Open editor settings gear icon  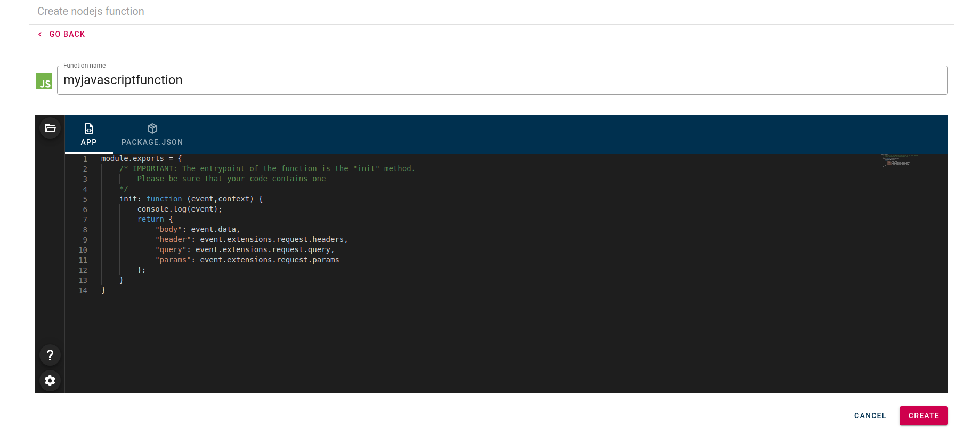[x=50, y=381]
